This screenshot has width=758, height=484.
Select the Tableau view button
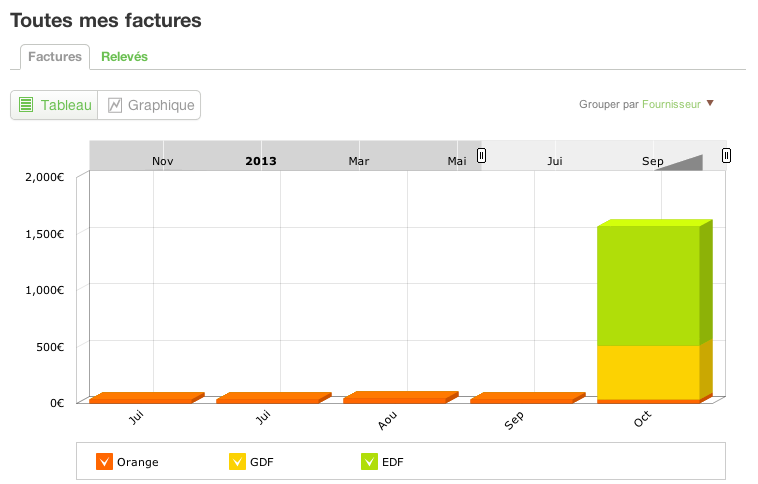(54, 105)
